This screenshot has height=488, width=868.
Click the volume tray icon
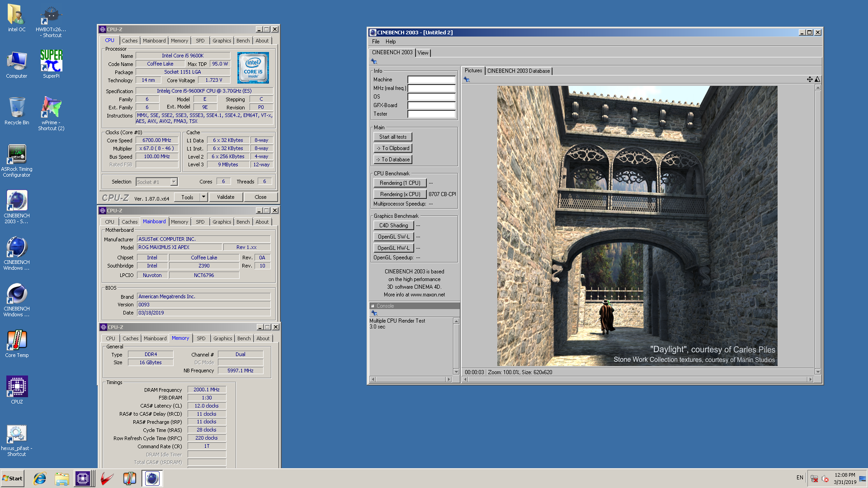pos(825,479)
